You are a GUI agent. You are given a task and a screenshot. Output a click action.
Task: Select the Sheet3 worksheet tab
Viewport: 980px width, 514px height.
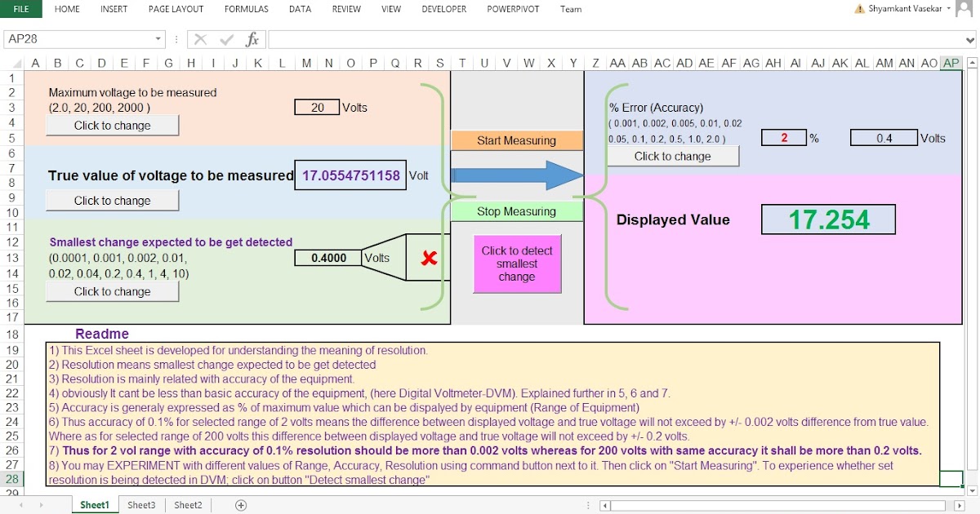(140, 504)
